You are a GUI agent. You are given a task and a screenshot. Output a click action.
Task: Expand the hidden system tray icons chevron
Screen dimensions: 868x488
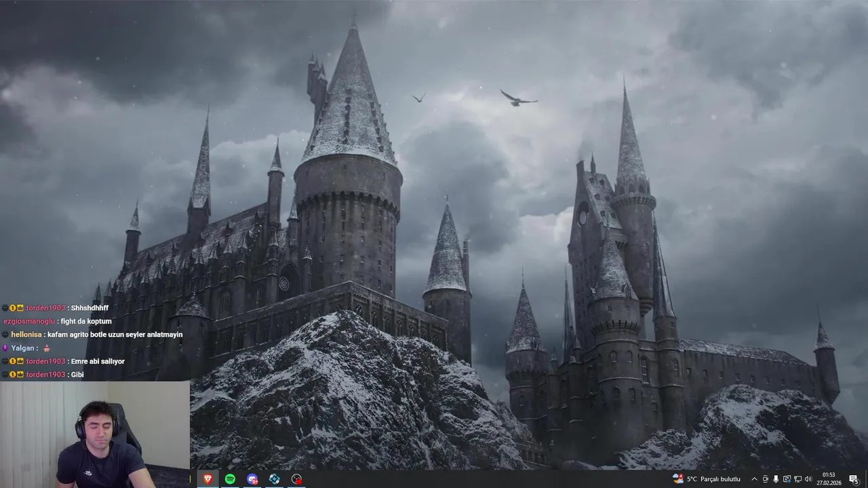[754, 479]
